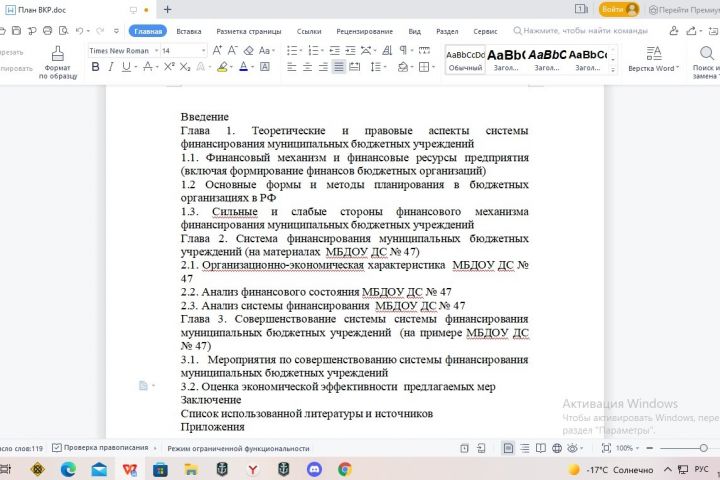Viewport: 720px width, 480px height.
Task: Open the Вставка ribbon tab
Action: point(189,31)
